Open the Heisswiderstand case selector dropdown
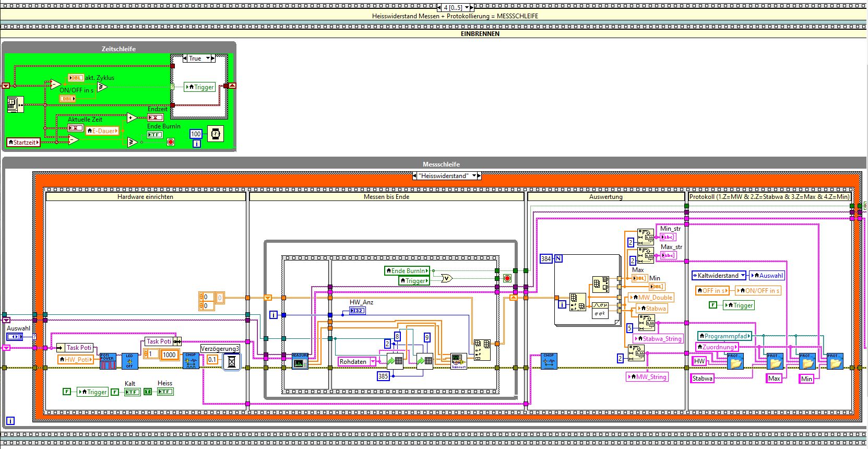 [474, 176]
